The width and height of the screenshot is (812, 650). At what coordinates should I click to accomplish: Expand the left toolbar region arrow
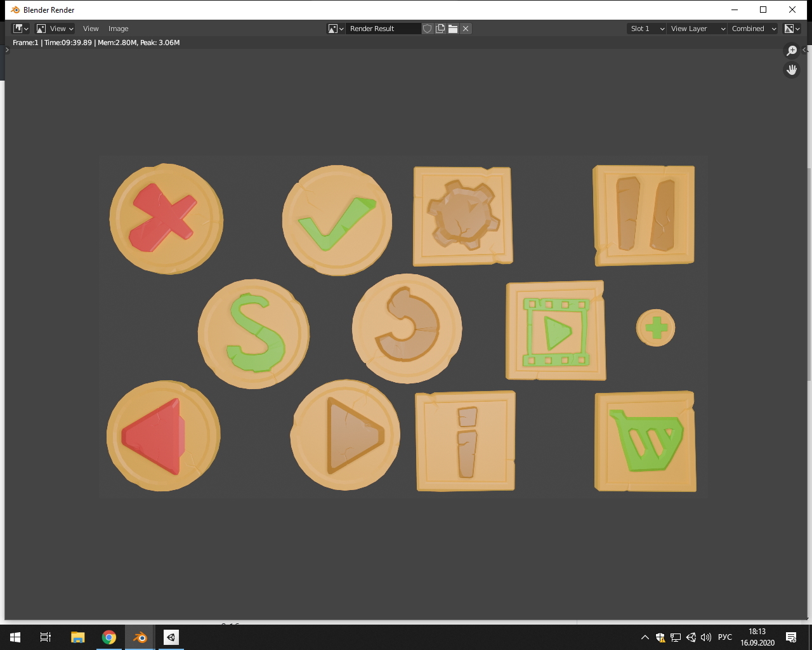click(x=7, y=50)
